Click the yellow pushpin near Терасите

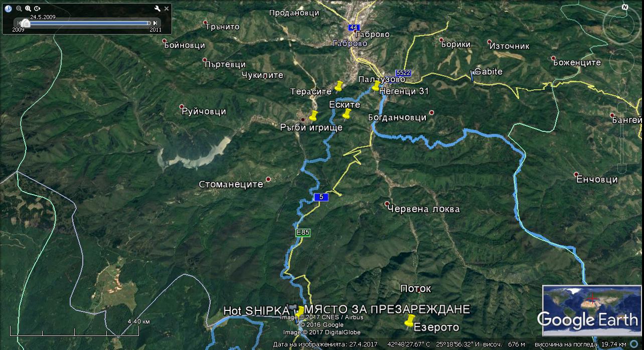[x=339, y=86]
